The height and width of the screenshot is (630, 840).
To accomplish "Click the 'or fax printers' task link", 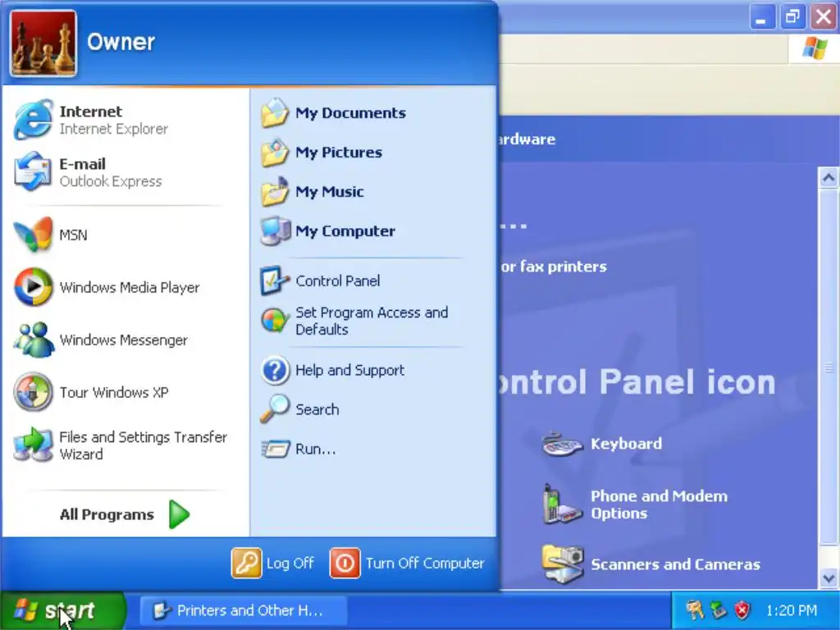I will coord(554,267).
